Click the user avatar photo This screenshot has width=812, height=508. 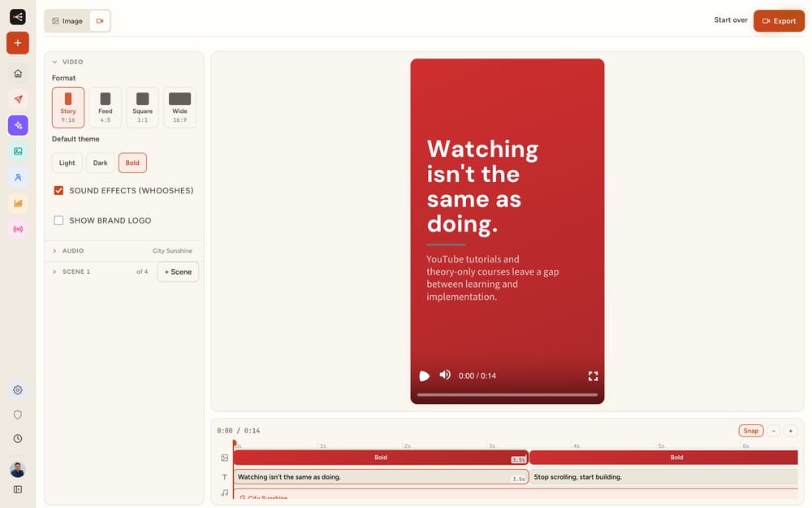[x=18, y=470]
